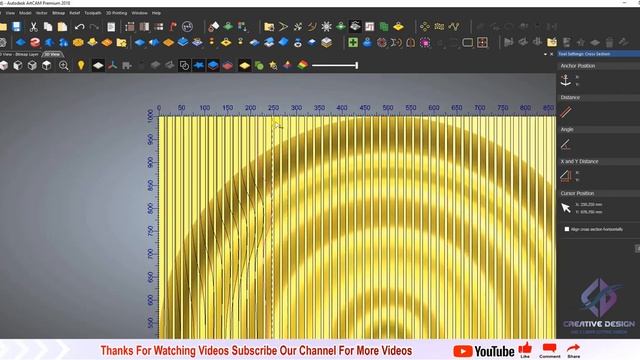
Task: Click the 500 mark on horizontal ruler
Action: click(388, 108)
